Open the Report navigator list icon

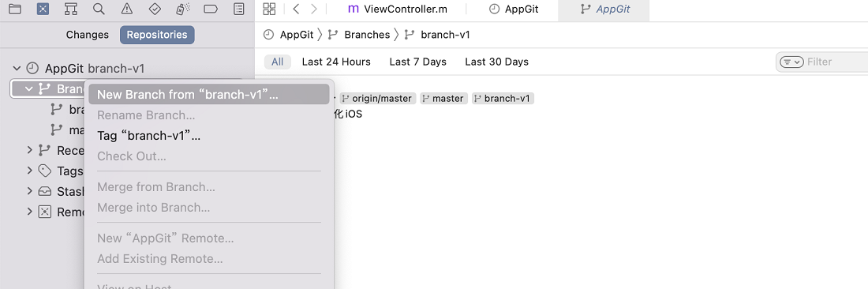pyautogui.click(x=238, y=9)
